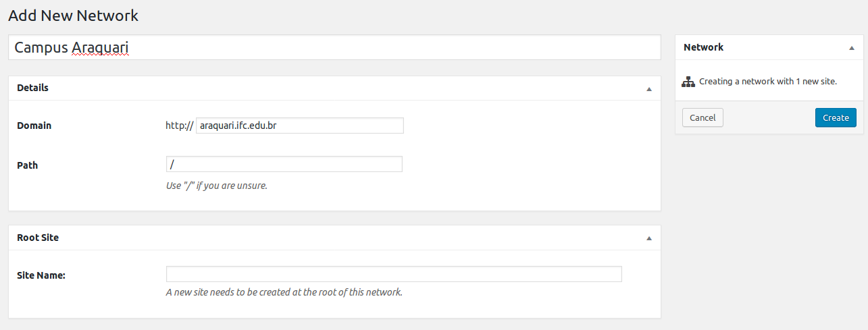Collapse the Network side panel arrow
The width and height of the screenshot is (868, 330).
coord(852,49)
